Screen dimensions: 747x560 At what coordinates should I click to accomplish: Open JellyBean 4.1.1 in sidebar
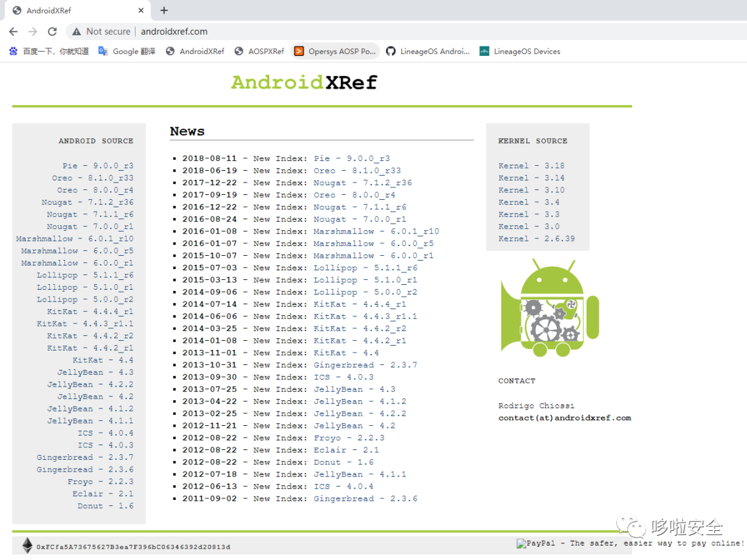pyautogui.click(x=90, y=421)
